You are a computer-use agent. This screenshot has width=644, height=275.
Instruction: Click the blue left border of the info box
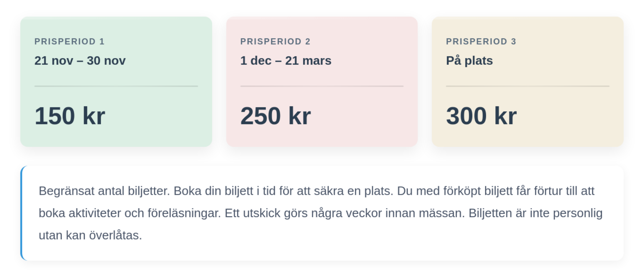click(22, 213)
